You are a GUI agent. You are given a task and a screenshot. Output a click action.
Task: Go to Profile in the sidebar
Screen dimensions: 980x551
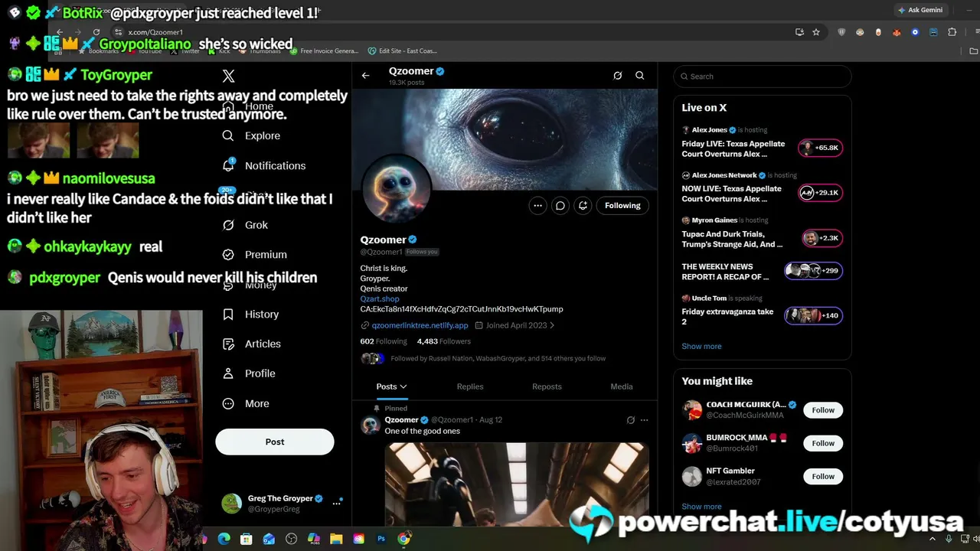(x=249, y=373)
